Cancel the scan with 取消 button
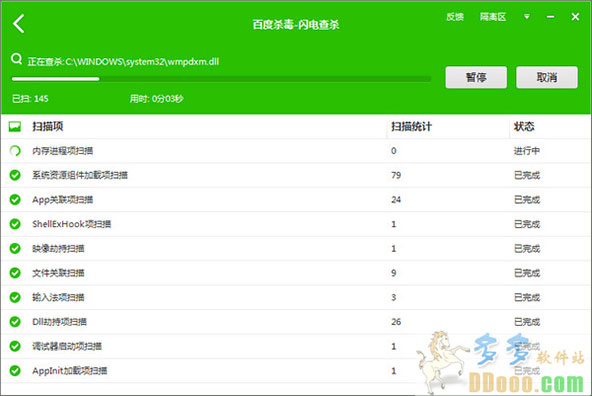 [547, 77]
